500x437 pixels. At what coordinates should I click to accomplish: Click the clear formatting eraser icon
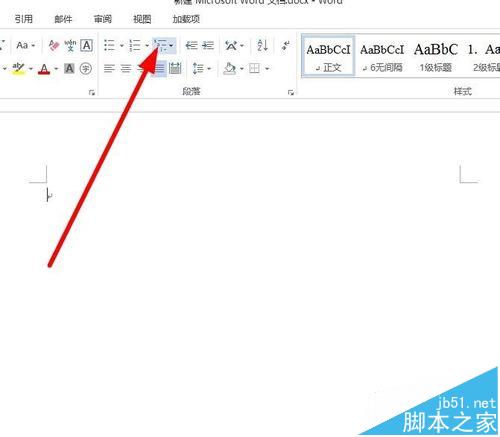click(54, 45)
